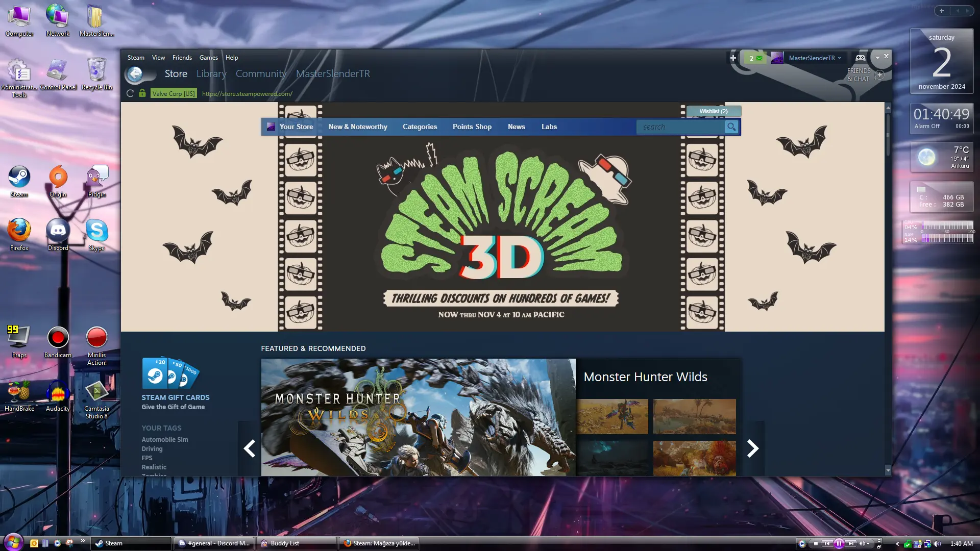Switch to the #general Discord taskbar button

pyautogui.click(x=213, y=543)
